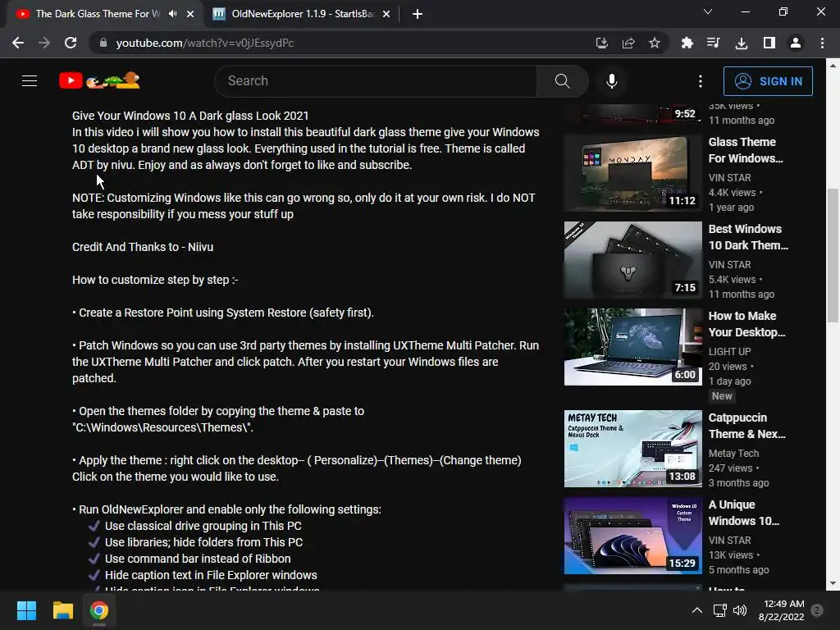This screenshot has width=840, height=630.
Task: Click text 'Hide caption text in File Explorer windows'
Action: 211,575
